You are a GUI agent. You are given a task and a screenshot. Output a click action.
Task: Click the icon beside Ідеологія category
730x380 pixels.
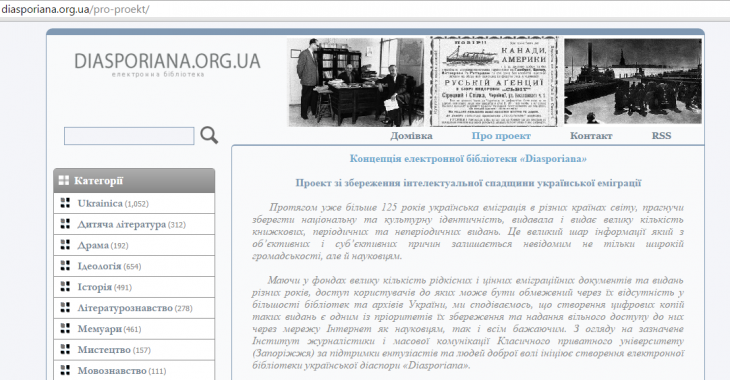click(x=66, y=266)
